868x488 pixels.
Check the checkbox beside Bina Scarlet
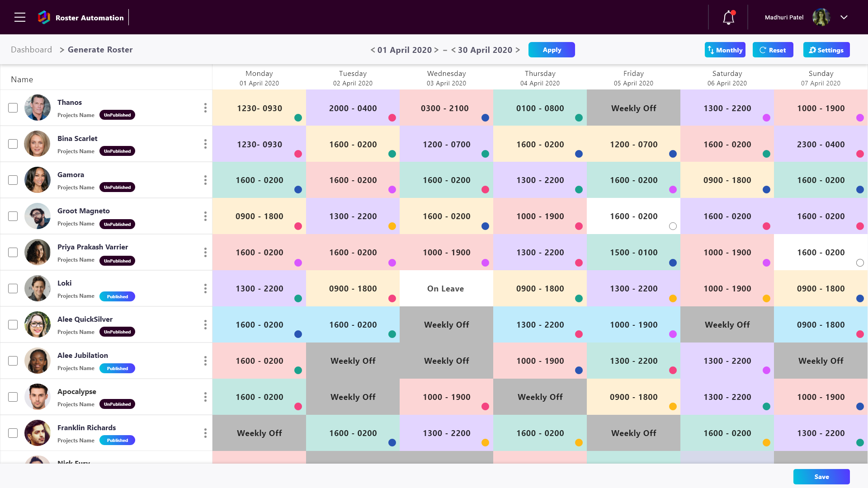tap(13, 144)
